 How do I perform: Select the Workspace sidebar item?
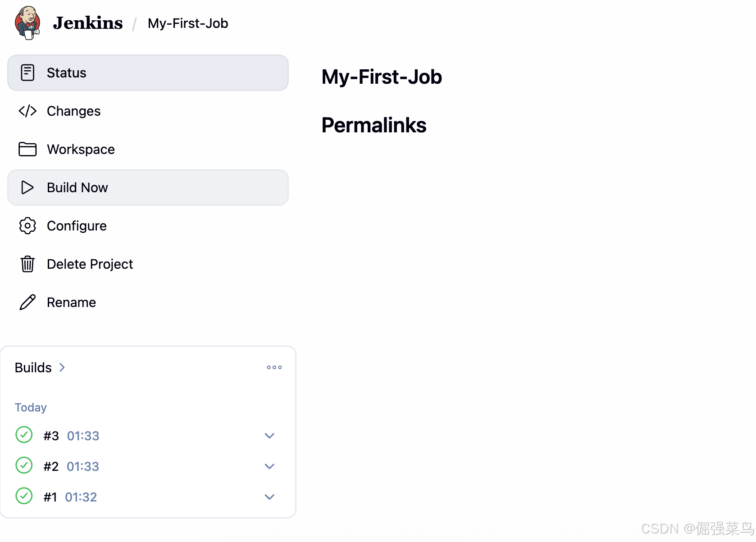tap(81, 149)
